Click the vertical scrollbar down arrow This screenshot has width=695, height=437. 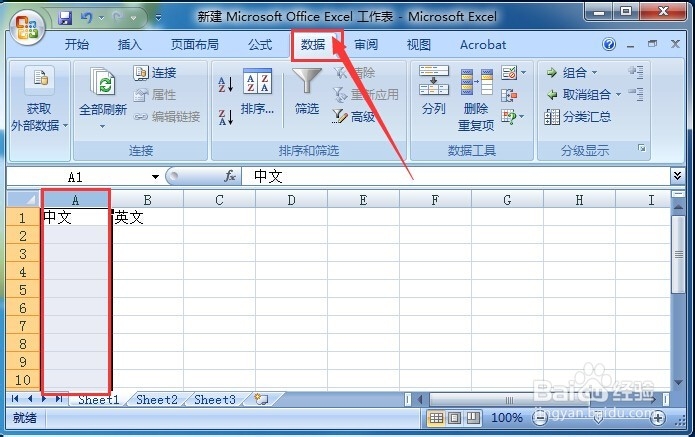coord(678,382)
